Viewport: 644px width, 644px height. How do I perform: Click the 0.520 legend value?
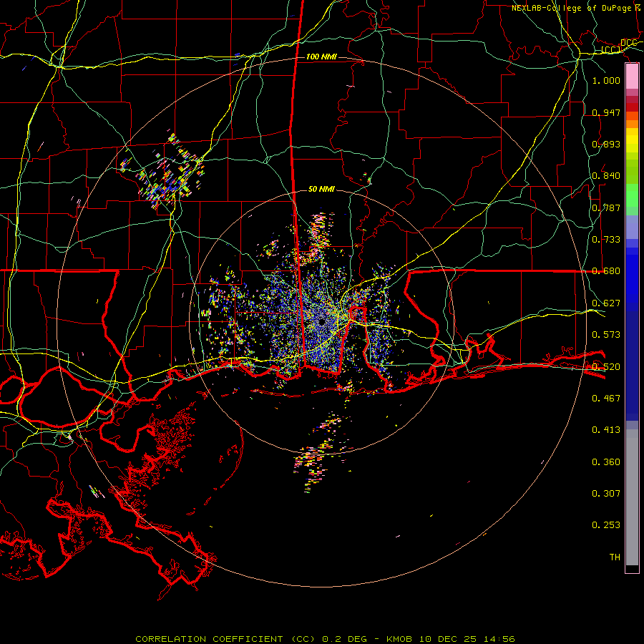coord(606,366)
